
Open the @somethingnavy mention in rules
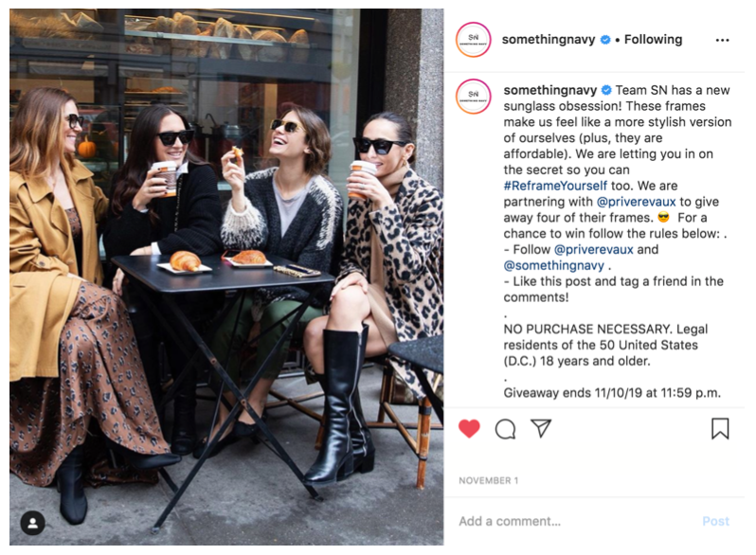tap(553, 265)
